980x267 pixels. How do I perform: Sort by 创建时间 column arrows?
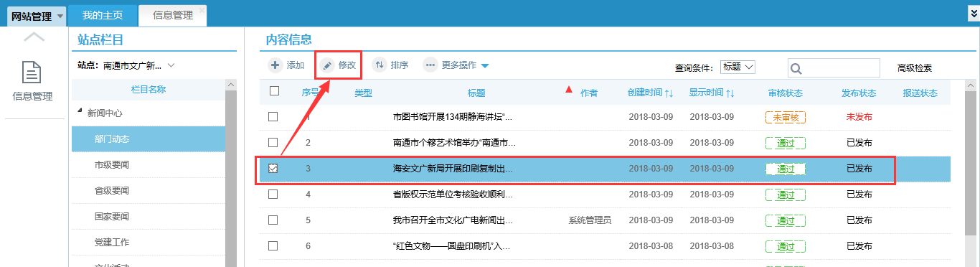[x=669, y=93]
